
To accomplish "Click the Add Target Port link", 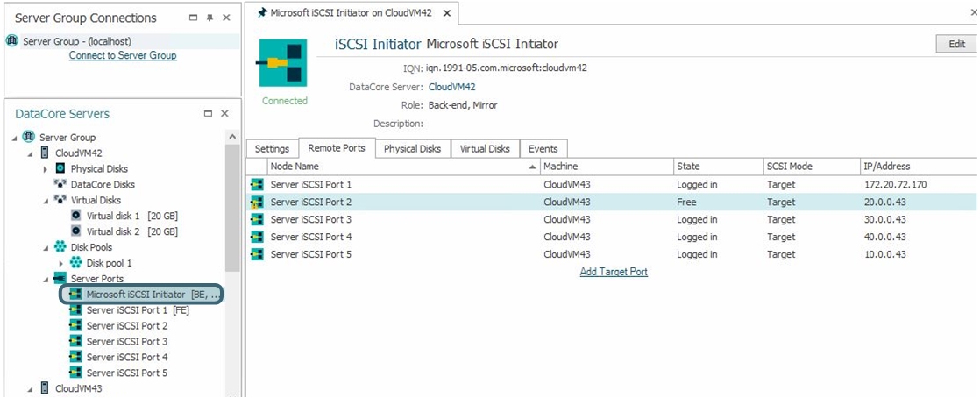I will [x=614, y=272].
